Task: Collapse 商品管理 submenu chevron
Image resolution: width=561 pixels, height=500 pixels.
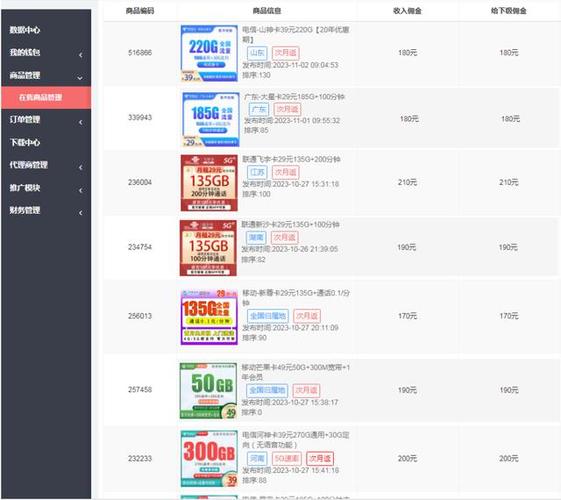Action: [80, 78]
